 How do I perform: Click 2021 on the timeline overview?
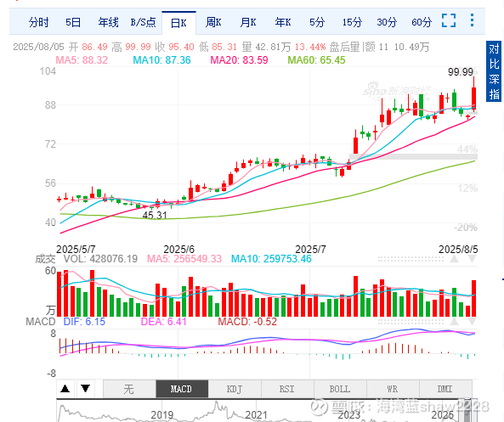256,415
